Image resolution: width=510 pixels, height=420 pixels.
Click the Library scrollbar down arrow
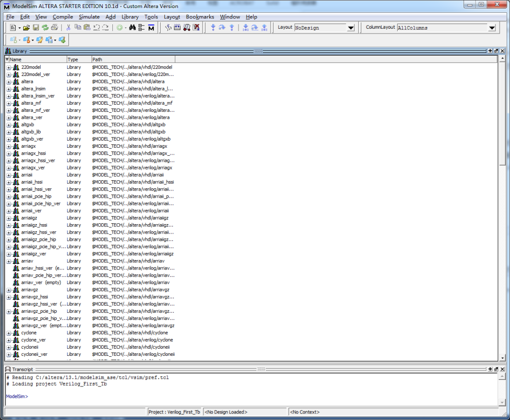tap(502, 358)
